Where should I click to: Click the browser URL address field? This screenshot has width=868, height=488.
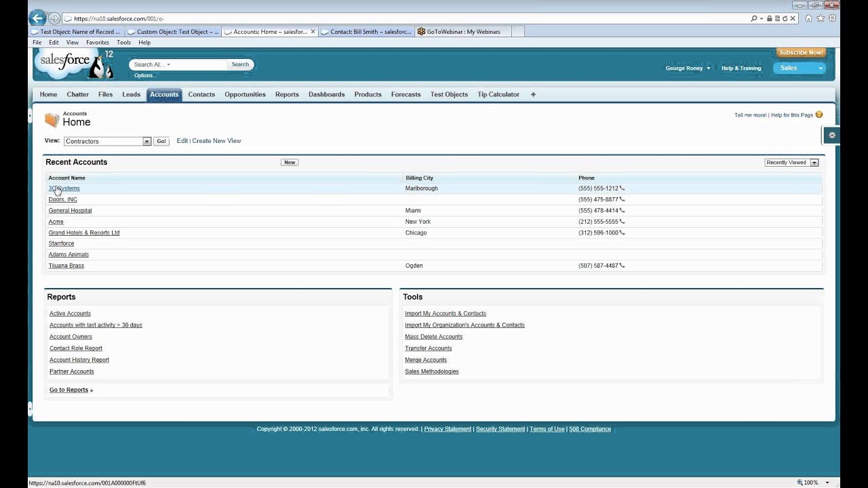(407, 18)
